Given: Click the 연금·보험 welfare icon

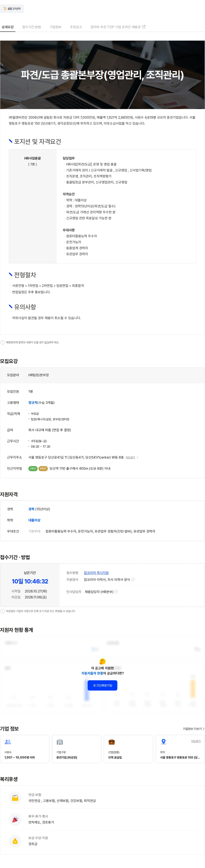Looking at the screenshot, I should (x=15, y=798).
